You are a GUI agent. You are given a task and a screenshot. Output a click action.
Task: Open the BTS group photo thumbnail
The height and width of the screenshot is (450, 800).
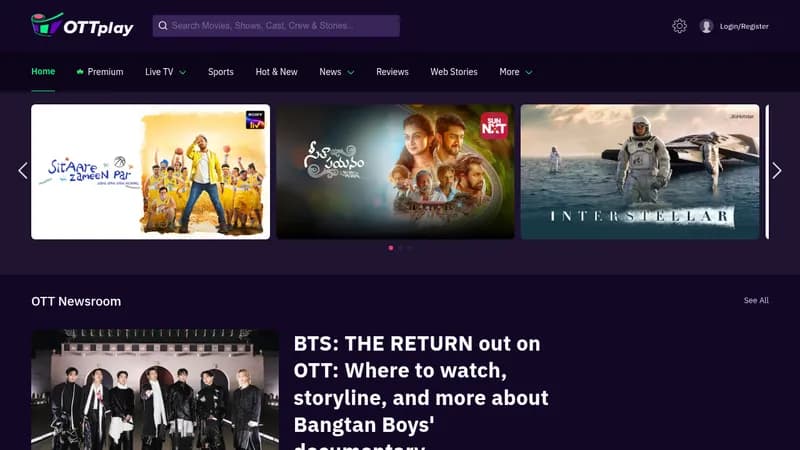click(x=155, y=390)
